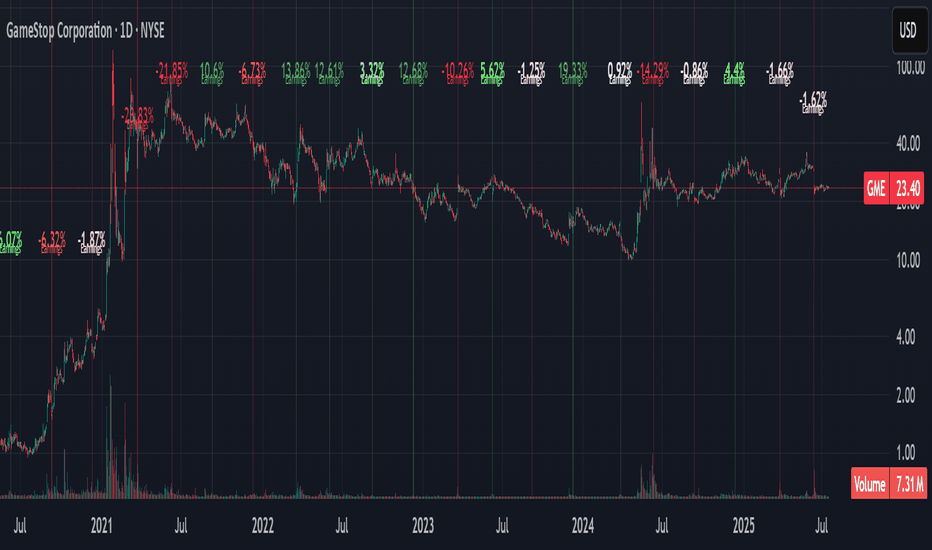Viewport: 932px width, 550px height.
Task: Click the -6.32% earnings marker
Action: 52,243
